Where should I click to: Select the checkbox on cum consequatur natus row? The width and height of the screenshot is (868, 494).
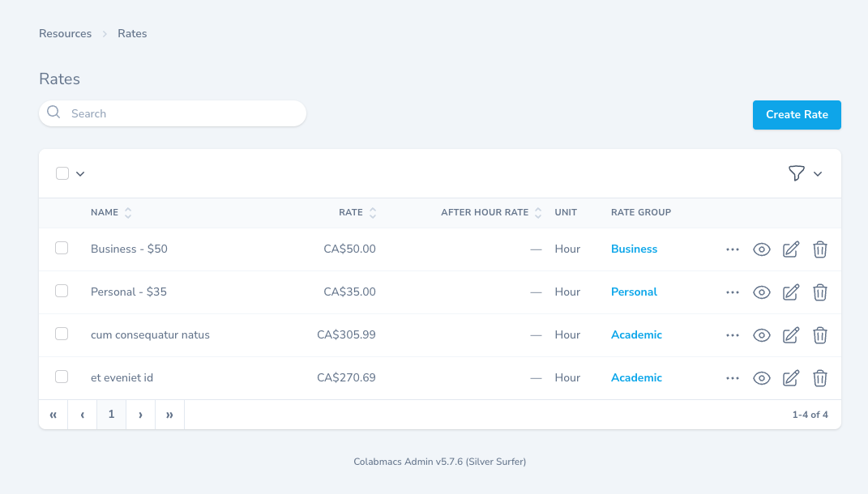pos(62,333)
